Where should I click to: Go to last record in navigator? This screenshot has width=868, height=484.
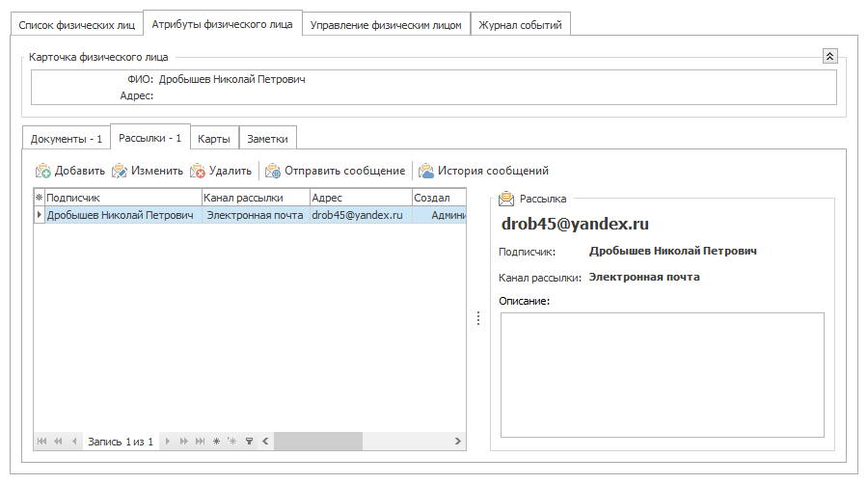point(200,441)
